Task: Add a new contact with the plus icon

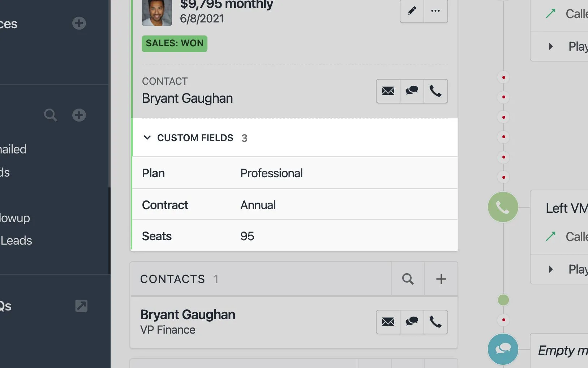Action: [x=441, y=279]
